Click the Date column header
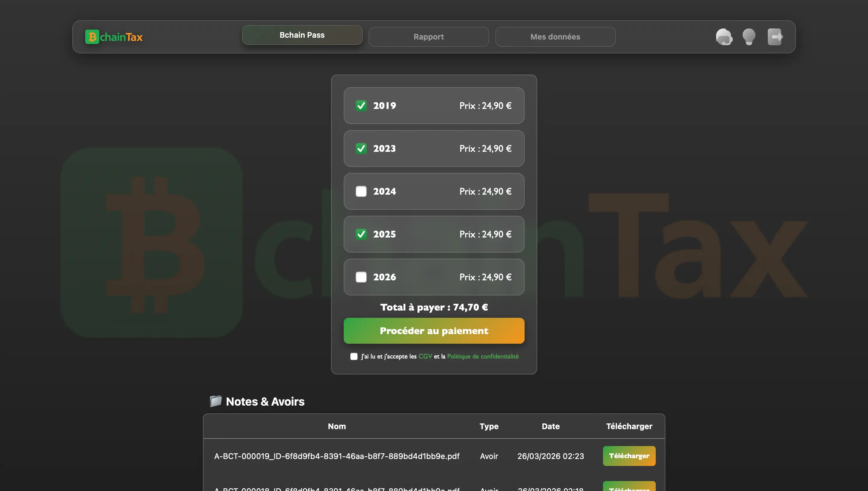This screenshot has width=868, height=491. pyautogui.click(x=550, y=426)
